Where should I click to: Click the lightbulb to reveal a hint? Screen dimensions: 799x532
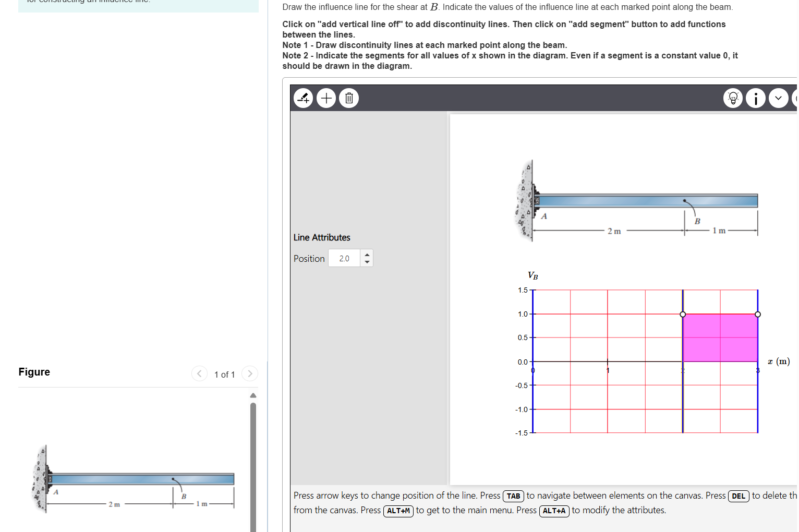(x=733, y=98)
